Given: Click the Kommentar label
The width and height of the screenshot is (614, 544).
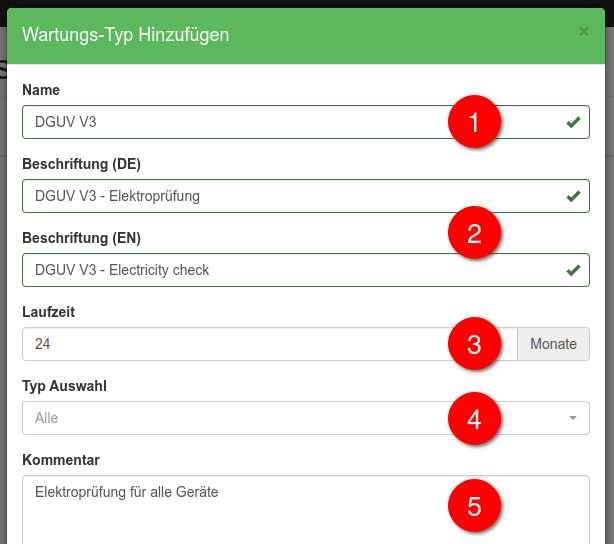Looking at the screenshot, I should [x=61, y=460].
